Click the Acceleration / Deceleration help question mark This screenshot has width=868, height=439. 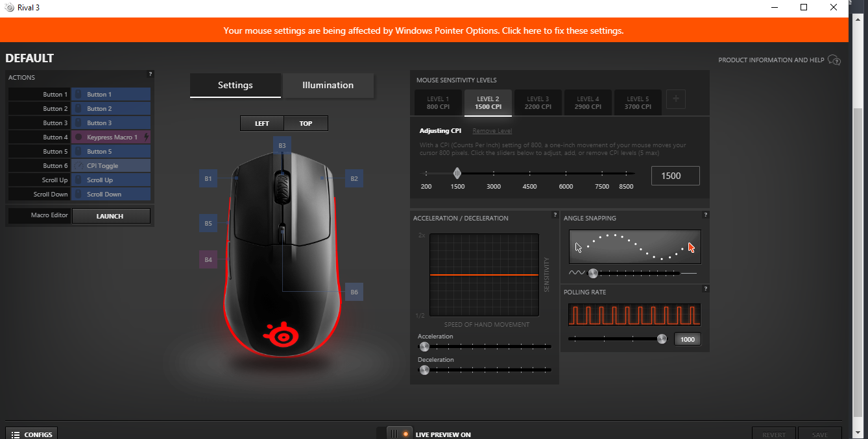(x=555, y=215)
